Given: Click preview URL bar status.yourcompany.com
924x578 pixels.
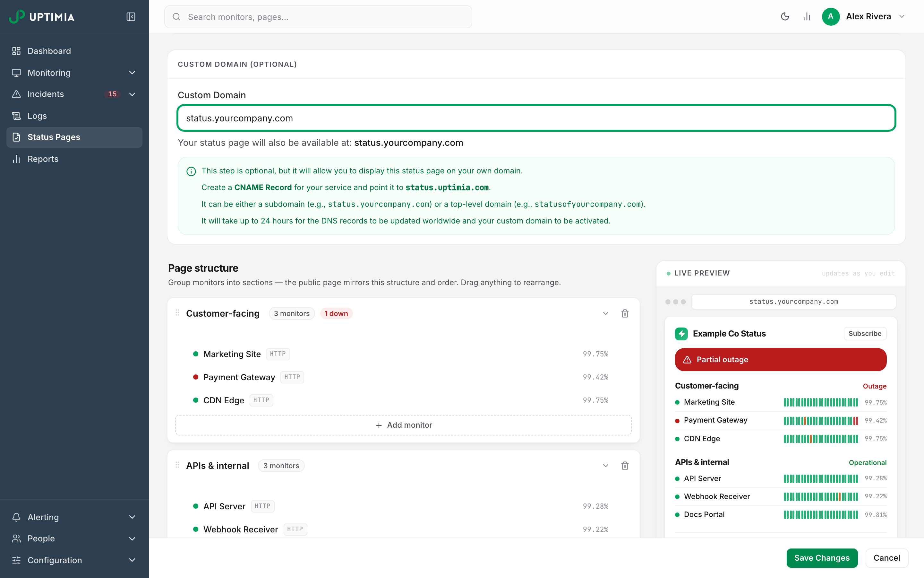Looking at the screenshot, I should click(793, 302).
